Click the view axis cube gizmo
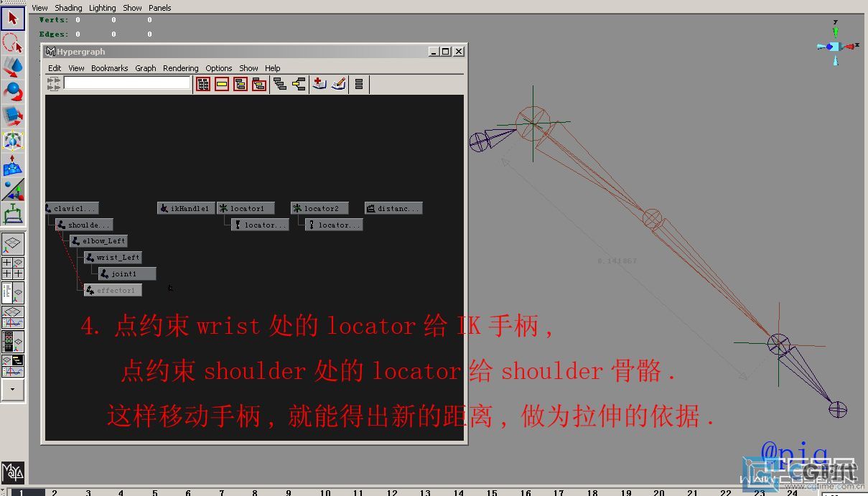Screen dimensions: 868x496 click(834, 47)
